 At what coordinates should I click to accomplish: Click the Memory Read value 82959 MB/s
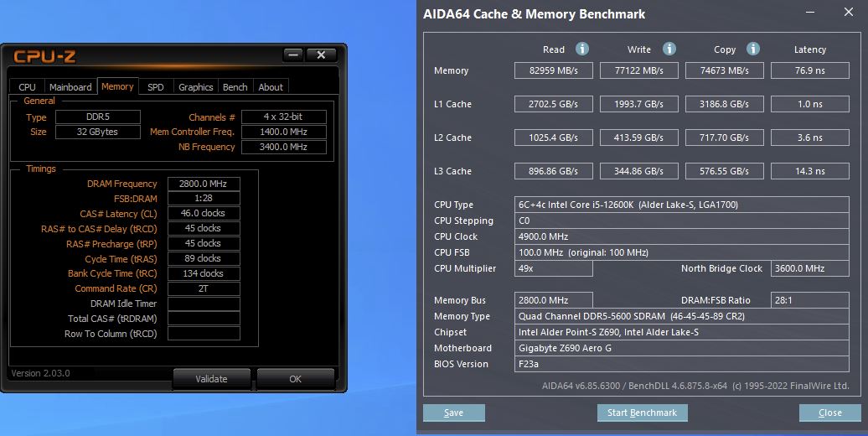point(554,70)
